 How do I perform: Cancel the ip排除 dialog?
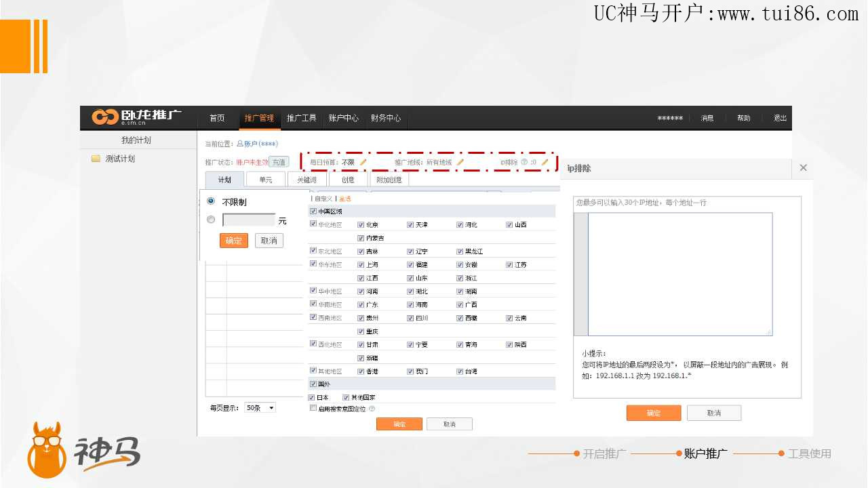point(714,413)
